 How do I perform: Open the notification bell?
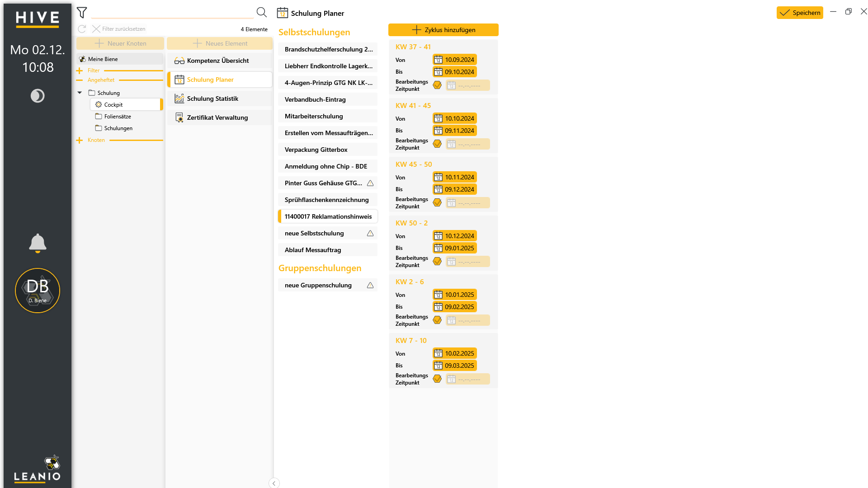coord(38,243)
